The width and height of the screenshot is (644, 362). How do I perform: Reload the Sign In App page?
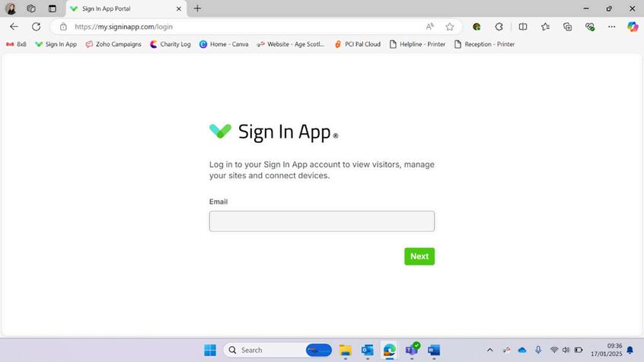[x=36, y=27]
